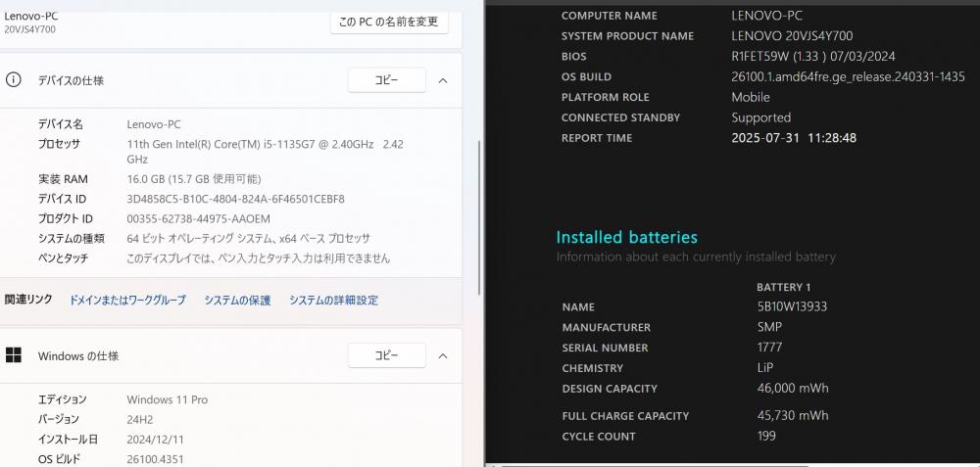
Task: Select the edition value Windows 11 Pro
Action: 168,399
